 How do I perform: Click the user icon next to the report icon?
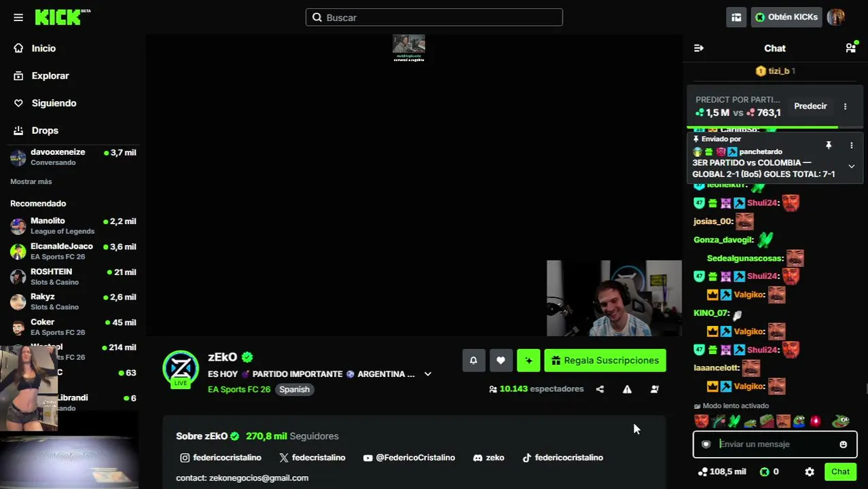pos(655,389)
